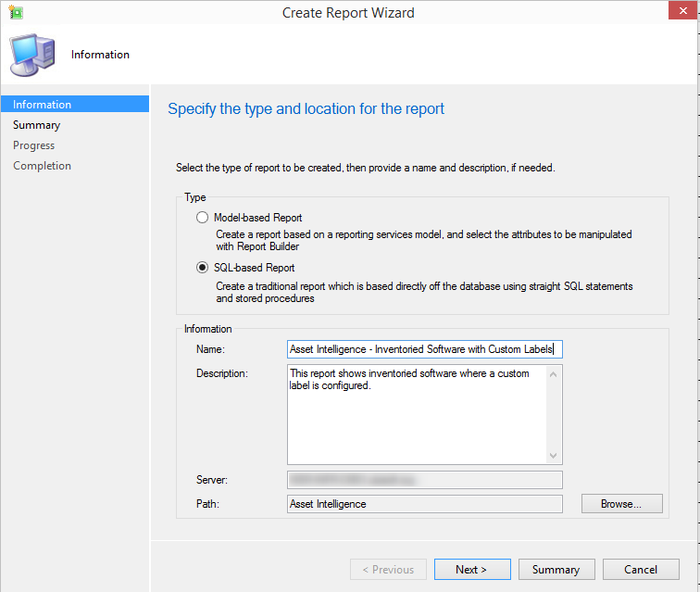Click the 'Description:' label
Viewport: 700px width, 592px height.
coord(222,373)
